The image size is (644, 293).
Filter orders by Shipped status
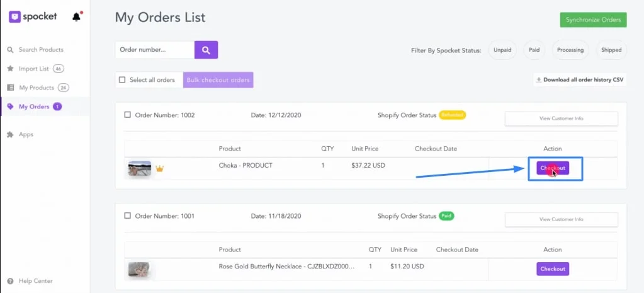611,50
